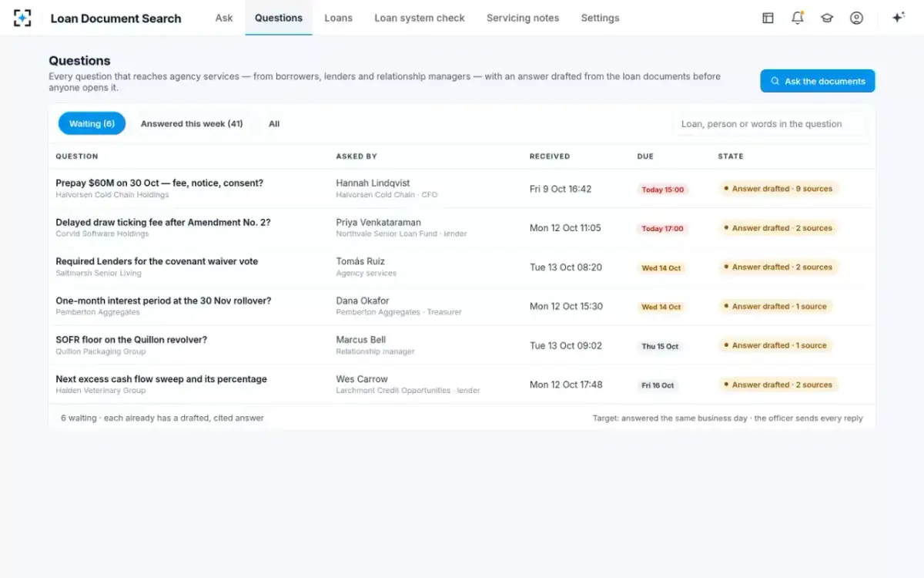Go to the Loans tab

coord(338,18)
